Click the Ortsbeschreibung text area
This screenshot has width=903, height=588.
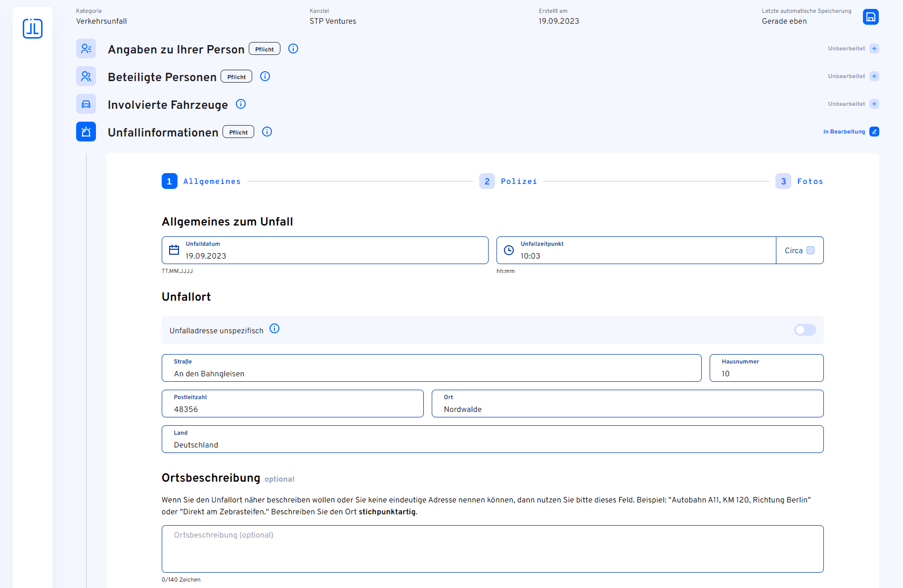pos(493,549)
